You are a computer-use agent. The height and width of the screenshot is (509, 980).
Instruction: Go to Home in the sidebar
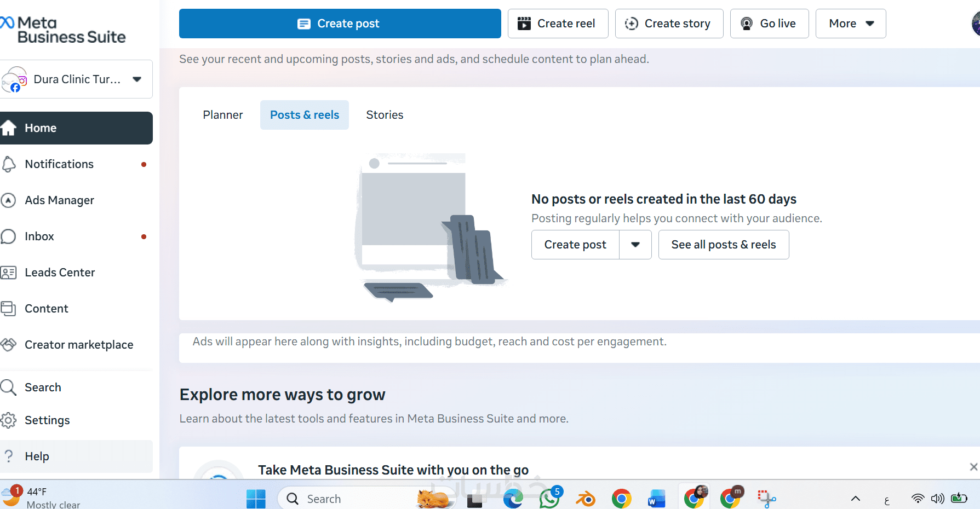pos(76,128)
